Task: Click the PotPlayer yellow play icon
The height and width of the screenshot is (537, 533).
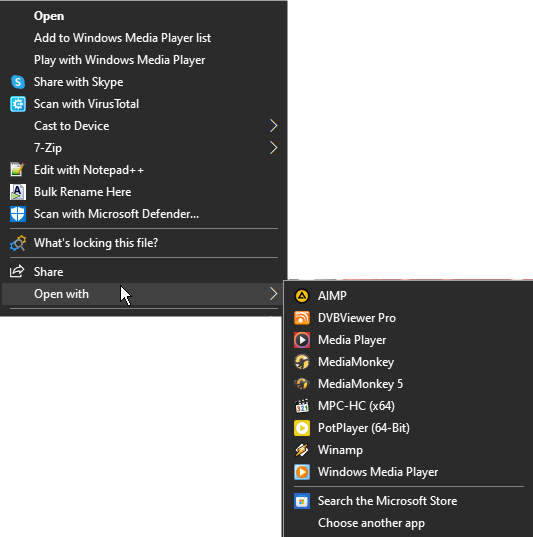Action: (x=302, y=428)
